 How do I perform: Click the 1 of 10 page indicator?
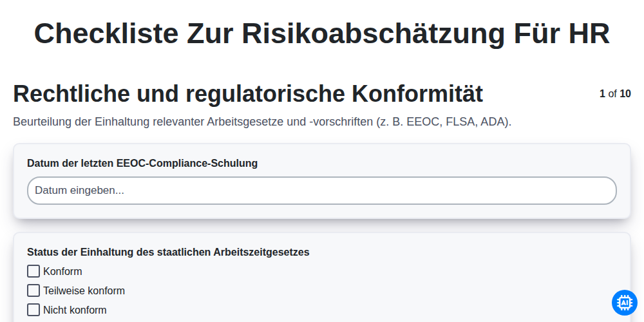tap(615, 93)
